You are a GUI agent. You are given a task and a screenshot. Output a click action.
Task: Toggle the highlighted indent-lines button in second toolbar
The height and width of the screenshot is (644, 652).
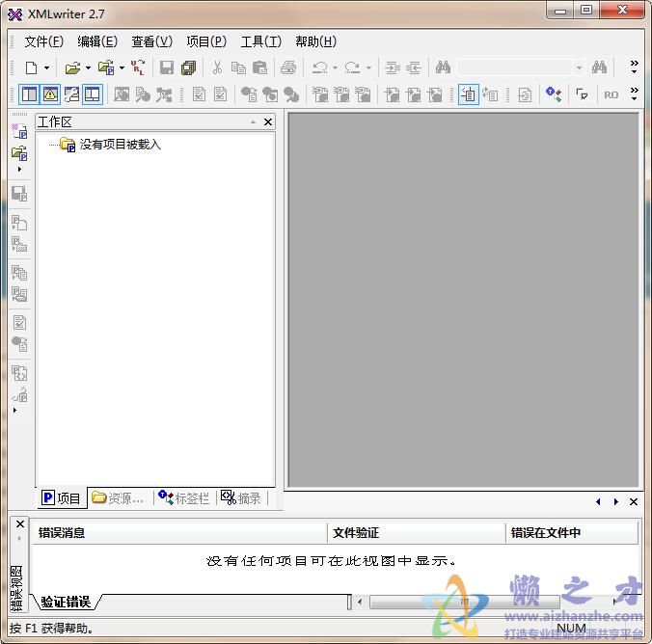(x=469, y=94)
